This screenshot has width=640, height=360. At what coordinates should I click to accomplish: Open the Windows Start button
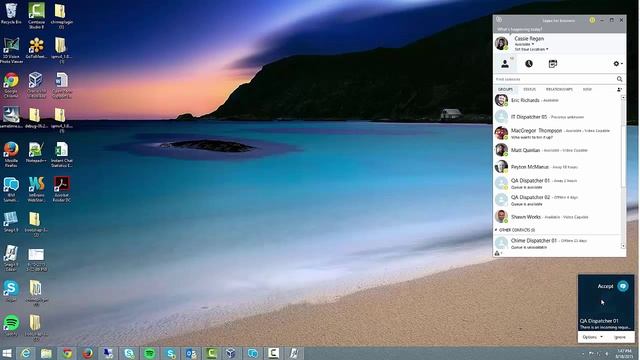click(x=7, y=353)
